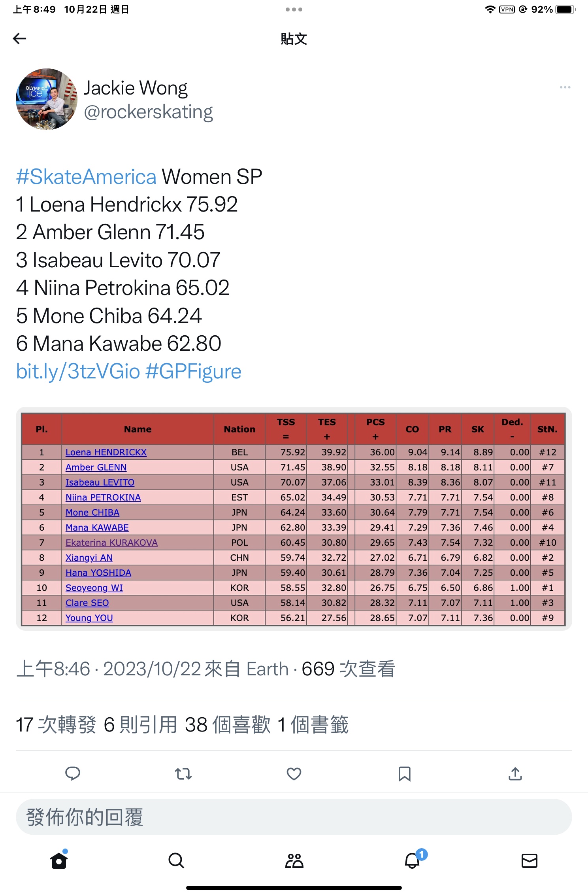The height and width of the screenshot is (896, 588).
Task: Tap the reply input field
Action: pos(294,817)
